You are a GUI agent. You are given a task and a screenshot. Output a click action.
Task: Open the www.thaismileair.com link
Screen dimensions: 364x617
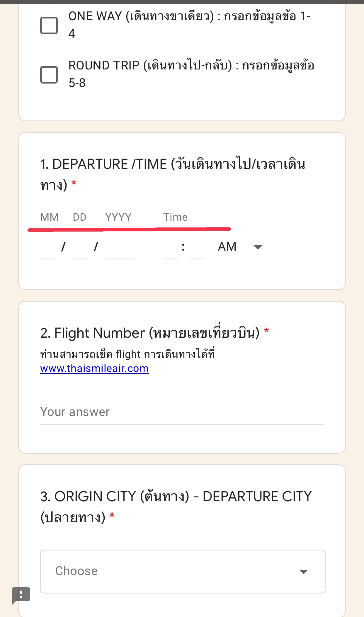[94, 368]
